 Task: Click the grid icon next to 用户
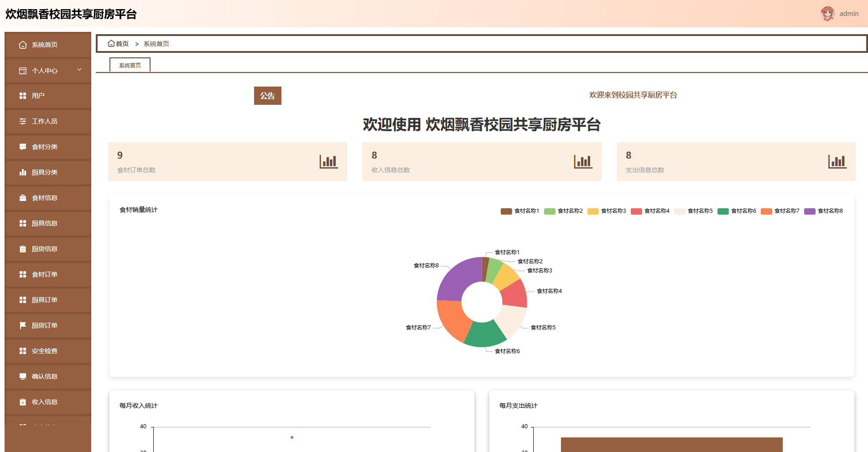coord(23,96)
